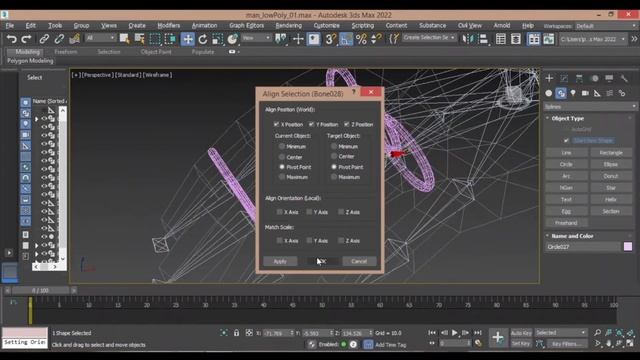Open the selection filter All dropdown

click(x=100, y=38)
